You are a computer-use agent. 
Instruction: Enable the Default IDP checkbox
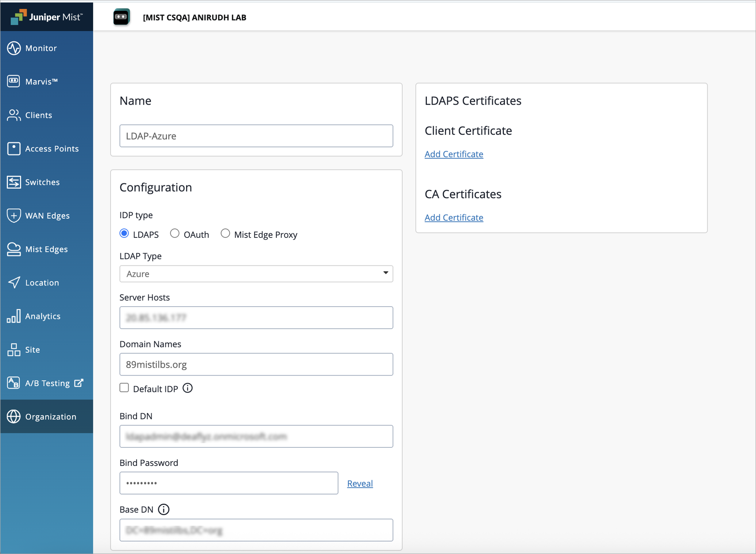pos(124,388)
